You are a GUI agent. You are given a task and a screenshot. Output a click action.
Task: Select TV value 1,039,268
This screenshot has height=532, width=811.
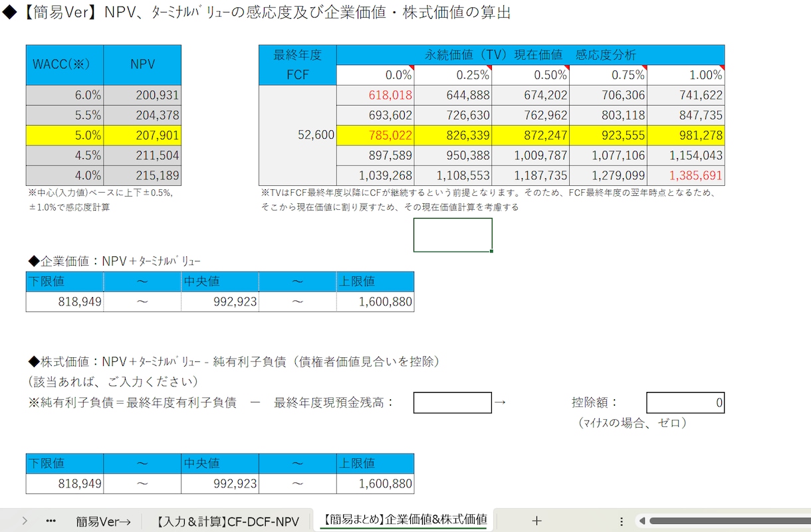376,175
